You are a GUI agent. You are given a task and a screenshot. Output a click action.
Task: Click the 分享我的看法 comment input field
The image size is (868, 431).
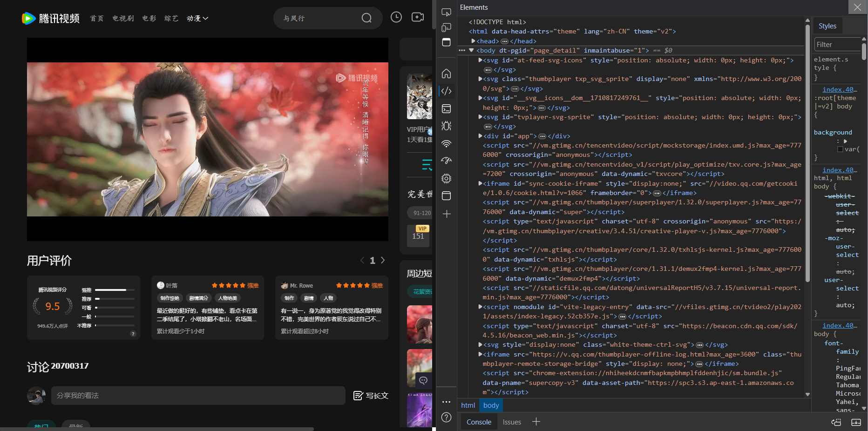click(x=198, y=396)
